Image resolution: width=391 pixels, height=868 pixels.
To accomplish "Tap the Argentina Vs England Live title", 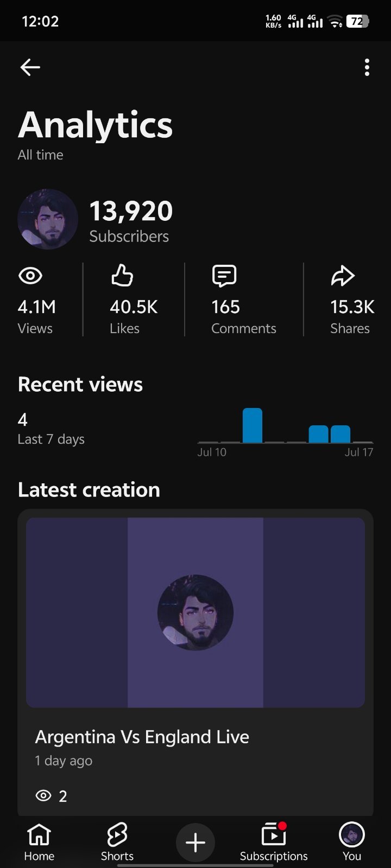I will (x=142, y=737).
